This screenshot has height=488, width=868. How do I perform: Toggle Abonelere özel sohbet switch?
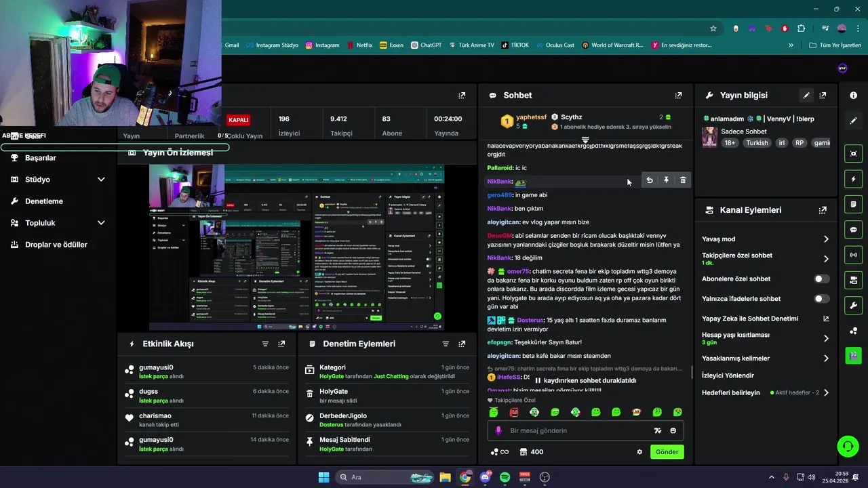(x=821, y=279)
